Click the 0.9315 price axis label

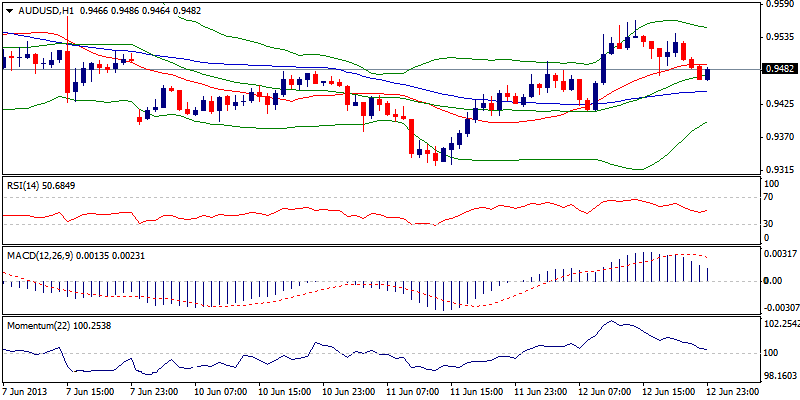tap(779, 170)
